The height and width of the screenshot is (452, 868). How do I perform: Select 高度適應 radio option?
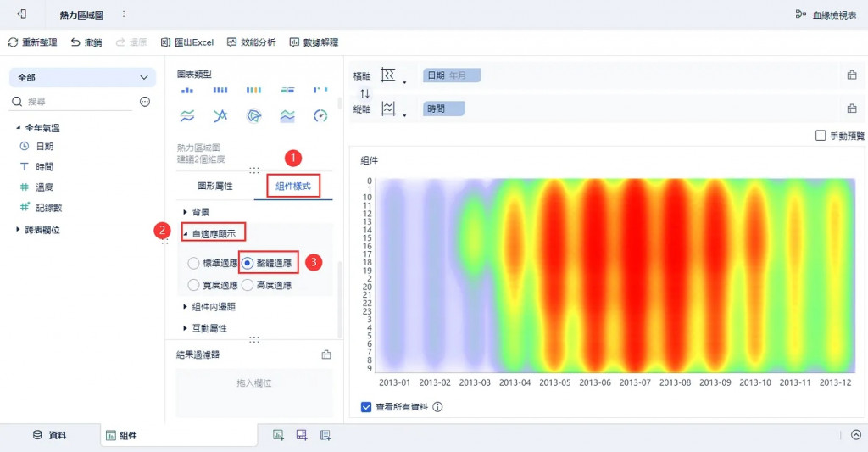(248, 285)
